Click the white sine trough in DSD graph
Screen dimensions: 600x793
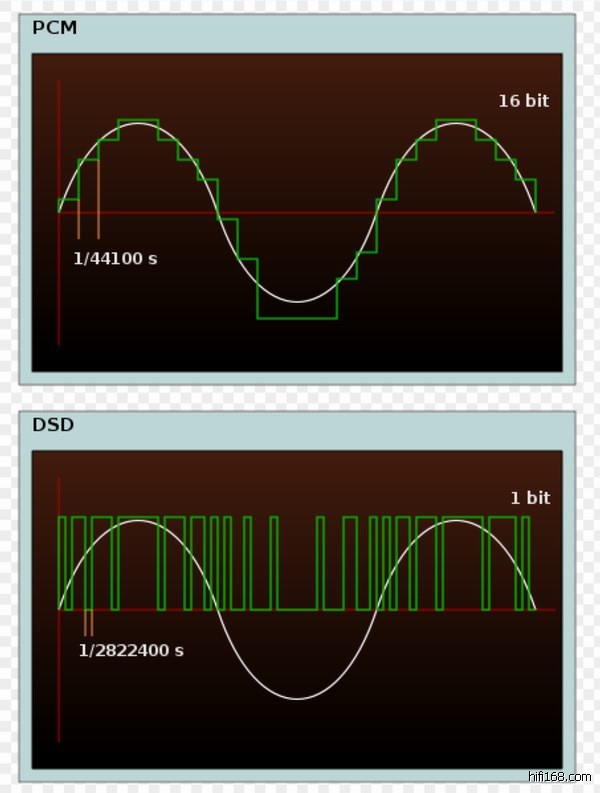point(296,698)
